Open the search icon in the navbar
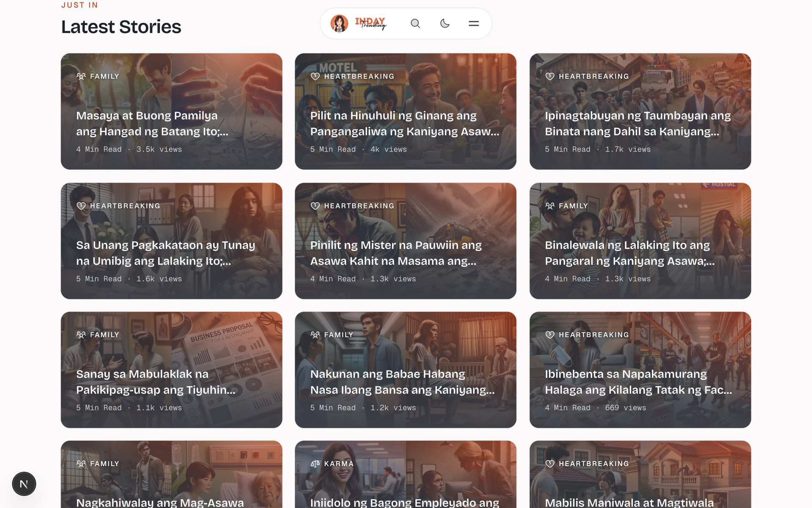812x508 pixels. (x=415, y=24)
